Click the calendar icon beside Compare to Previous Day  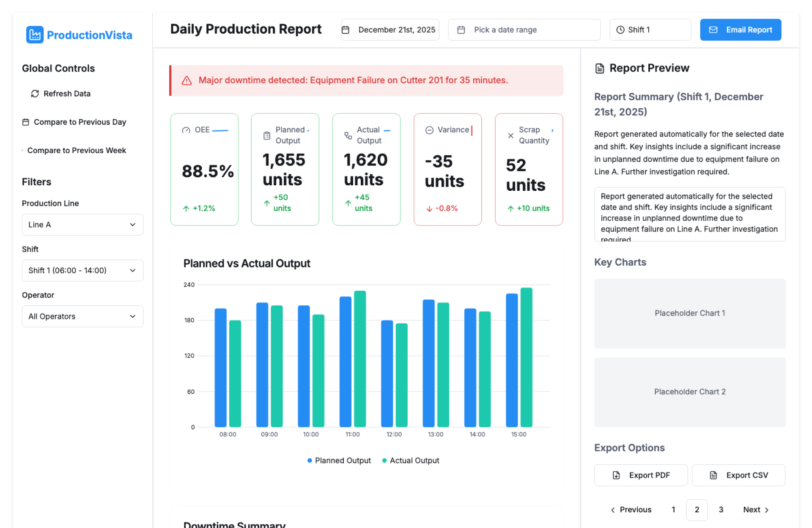coord(26,122)
